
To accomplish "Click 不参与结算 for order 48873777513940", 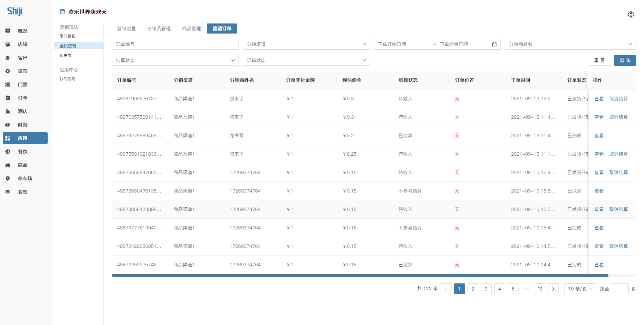I will [x=410, y=228].
